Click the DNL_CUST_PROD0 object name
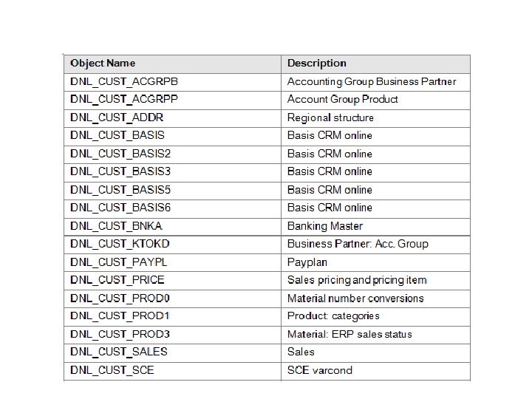The height and width of the screenshot is (399, 532). tap(120, 299)
